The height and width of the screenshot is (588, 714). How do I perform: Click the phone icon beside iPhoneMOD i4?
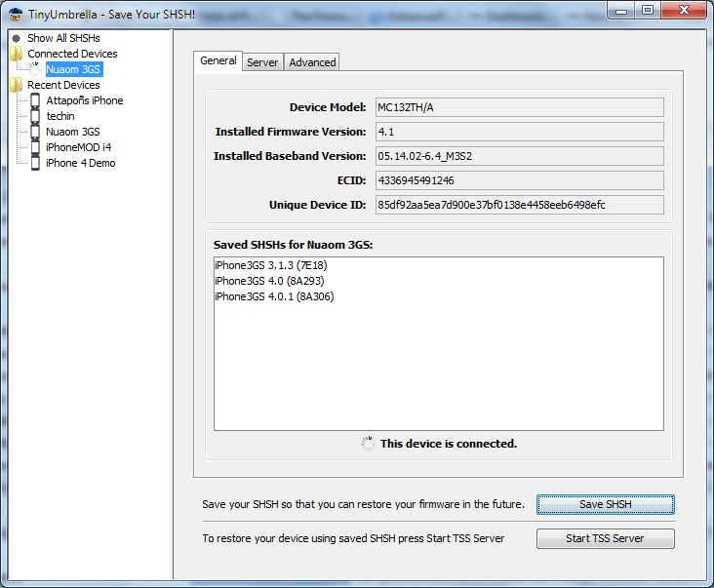[35, 147]
